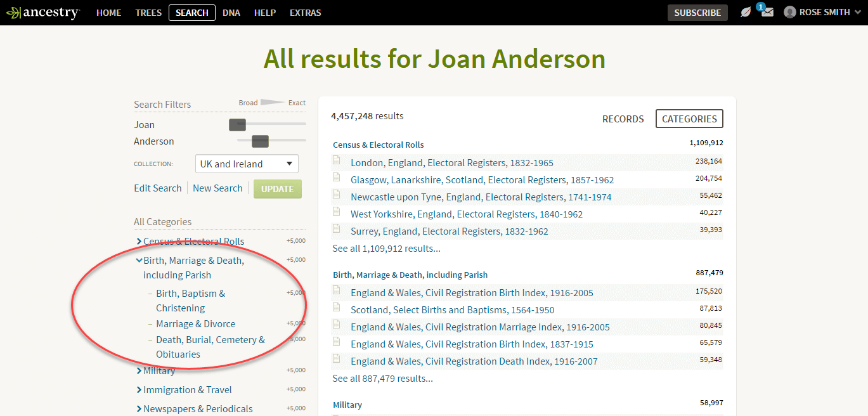
Task: Open the Extras menu
Action: 306,13
